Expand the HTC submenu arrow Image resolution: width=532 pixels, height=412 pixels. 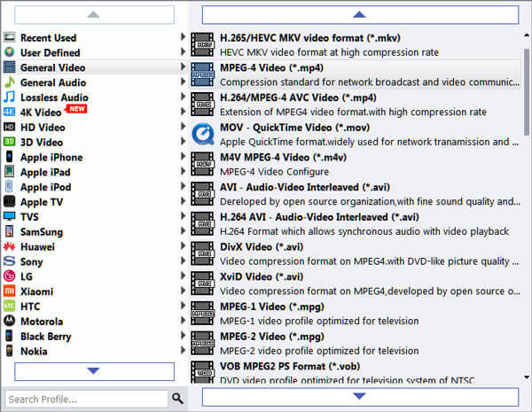pyautogui.click(x=183, y=306)
